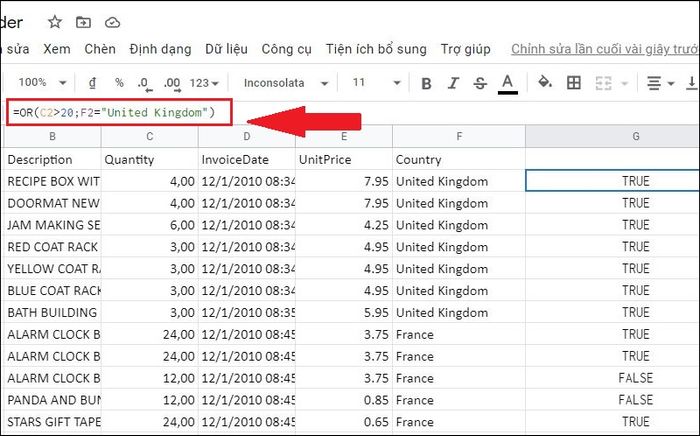
Task: Click the vertical align icon
Action: [x=692, y=83]
